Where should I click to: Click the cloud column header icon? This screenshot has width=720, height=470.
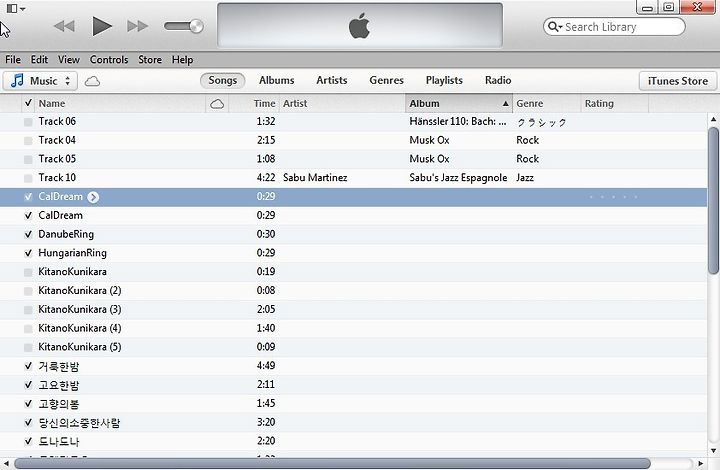coord(217,104)
